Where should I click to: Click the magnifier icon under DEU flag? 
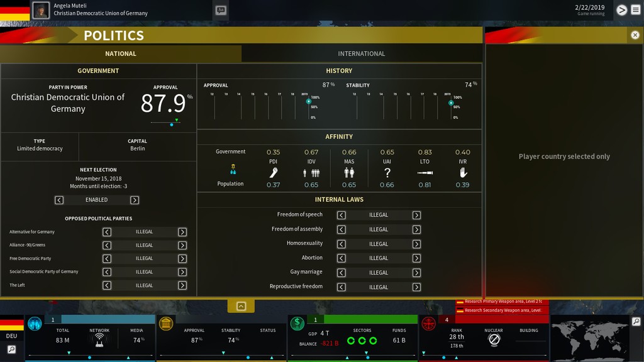click(x=11, y=349)
